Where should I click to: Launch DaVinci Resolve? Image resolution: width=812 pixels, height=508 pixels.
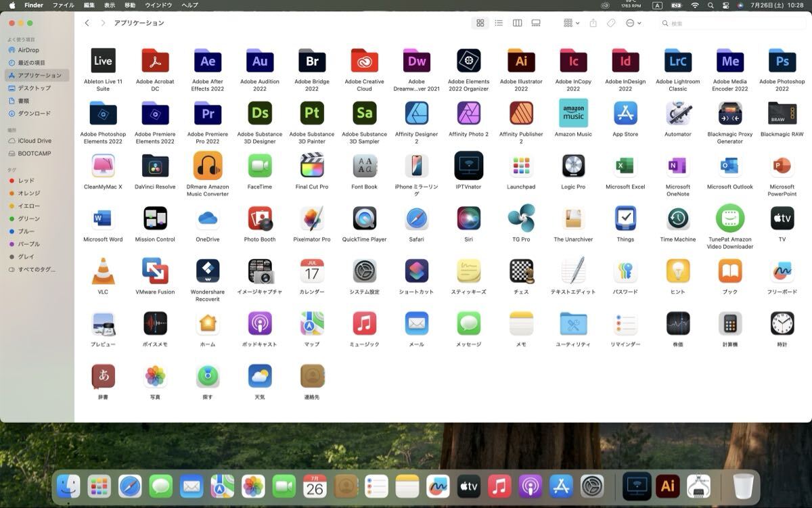[155, 166]
